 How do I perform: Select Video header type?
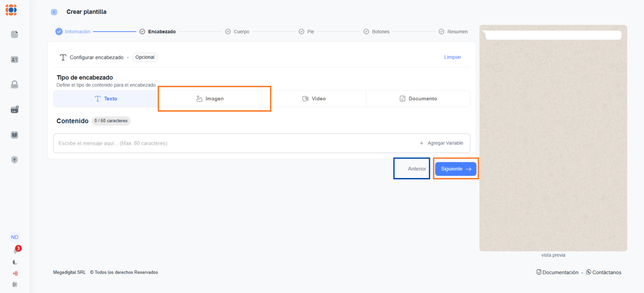tap(314, 99)
